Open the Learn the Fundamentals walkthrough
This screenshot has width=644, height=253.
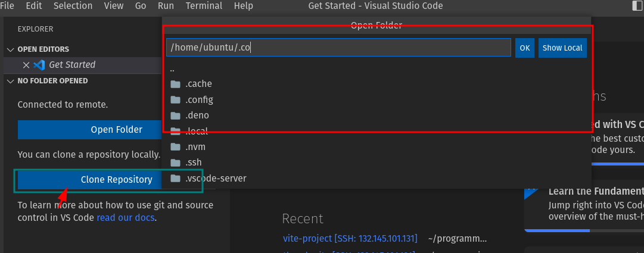tap(584, 205)
